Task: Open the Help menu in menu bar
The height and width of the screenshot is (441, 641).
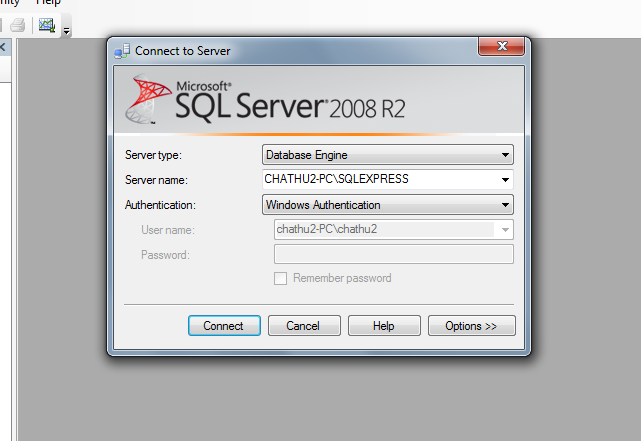Action: tap(49, 3)
